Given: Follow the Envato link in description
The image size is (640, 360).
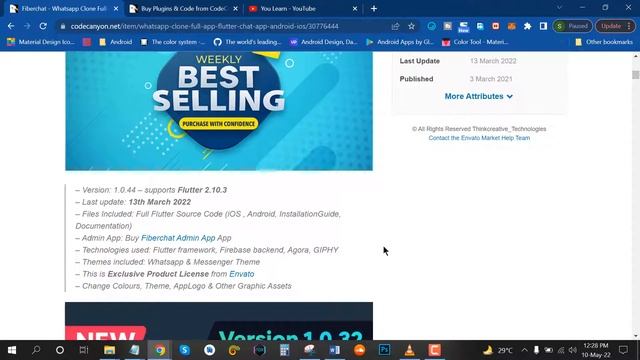Looking at the screenshot, I should [242, 274].
